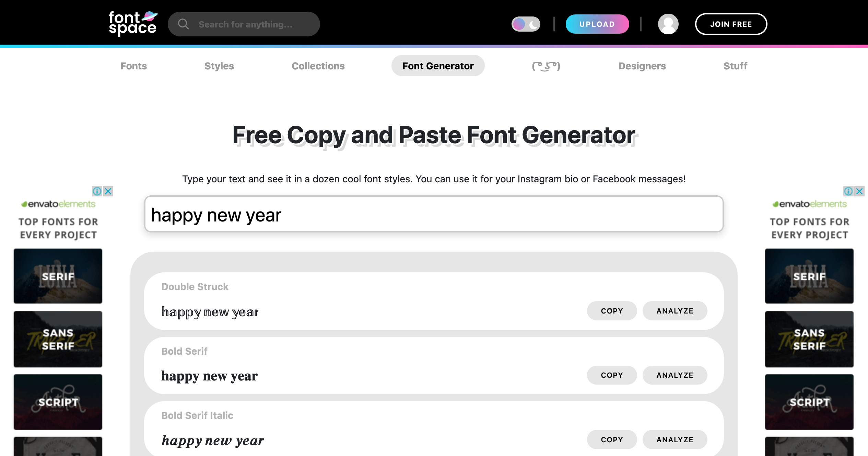Click the Fonts menu item
This screenshot has height=456, width=868.
click(x=134, y=66)
